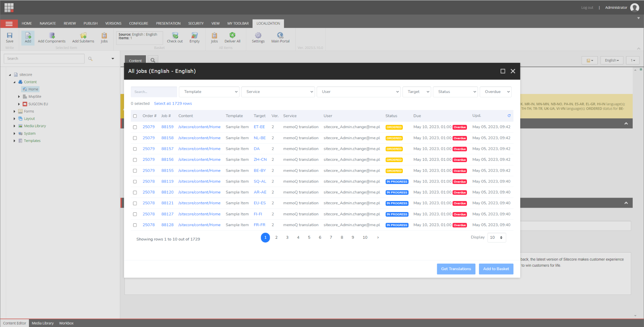Click the Administrator avatar icon
This screenshot has height=327, width=644.
[634, 8]
